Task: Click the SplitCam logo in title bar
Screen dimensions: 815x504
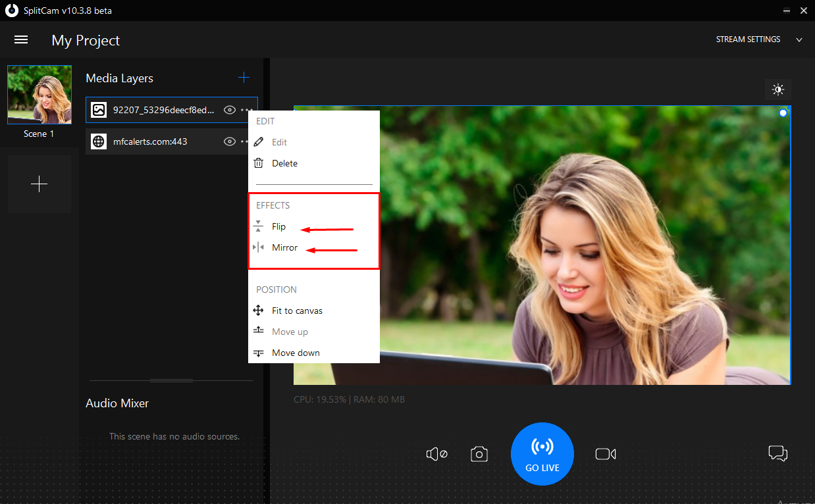Action: tap(11, 11)
